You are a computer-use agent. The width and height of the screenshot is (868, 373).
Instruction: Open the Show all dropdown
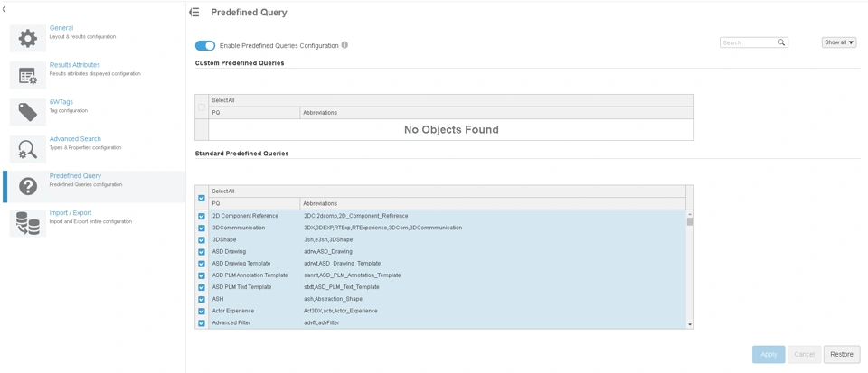pyautogui.click(x=838, y=42)
